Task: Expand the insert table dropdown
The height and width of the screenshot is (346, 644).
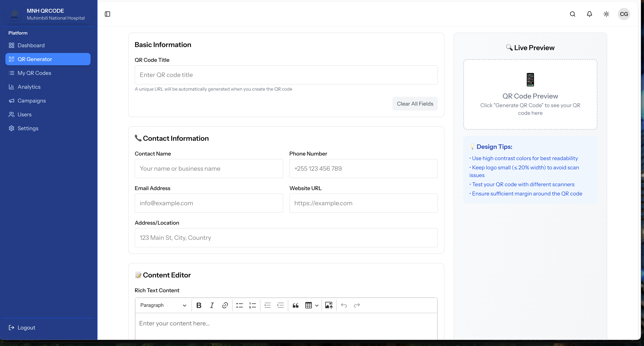Action: (316, 305)
